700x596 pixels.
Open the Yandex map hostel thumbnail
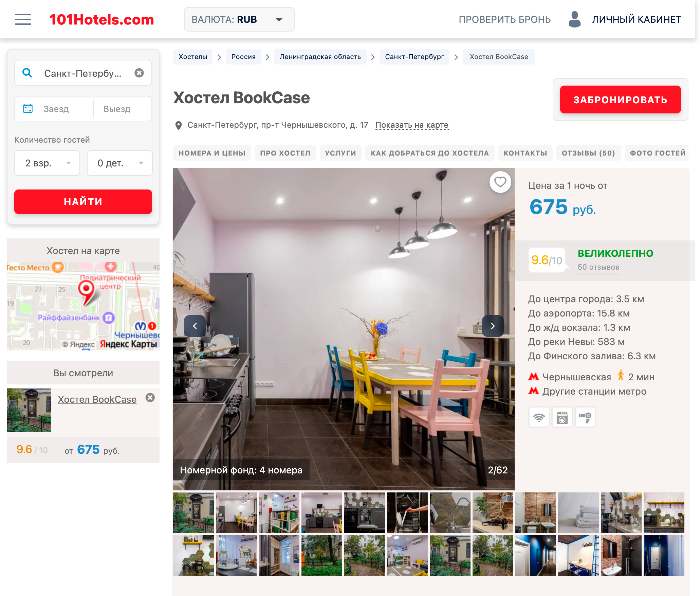click(x=83, y=306)
